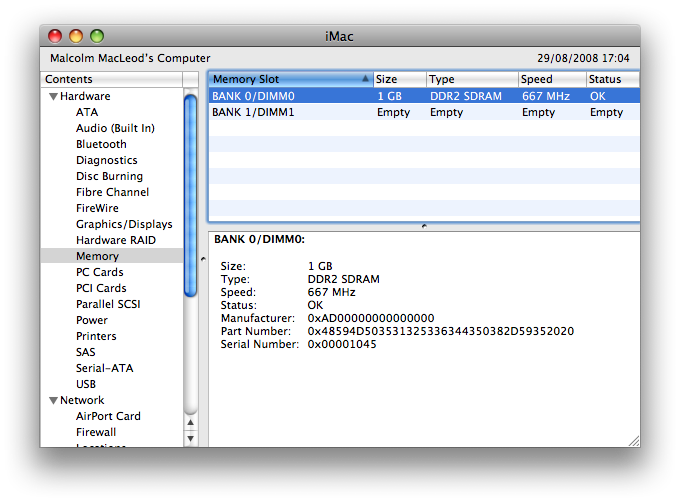Sort by the Status column header
Image resolution: width=680 pixels, height=502 pixels.
click(613, 79)
